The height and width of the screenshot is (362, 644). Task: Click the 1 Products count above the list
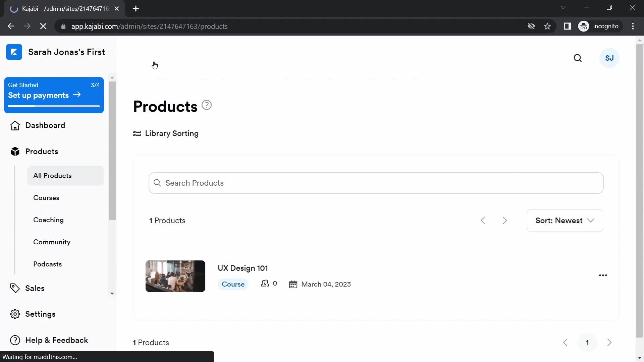167,221
